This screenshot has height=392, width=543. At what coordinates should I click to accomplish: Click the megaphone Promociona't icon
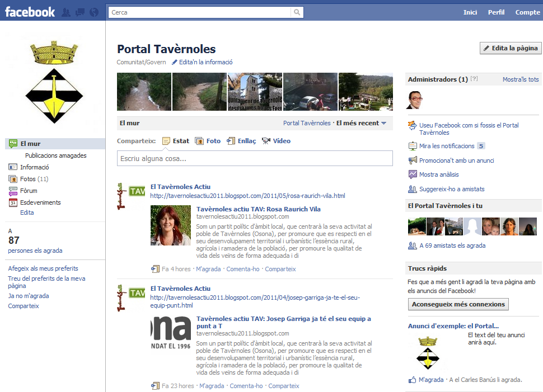[x=413, y=160]
